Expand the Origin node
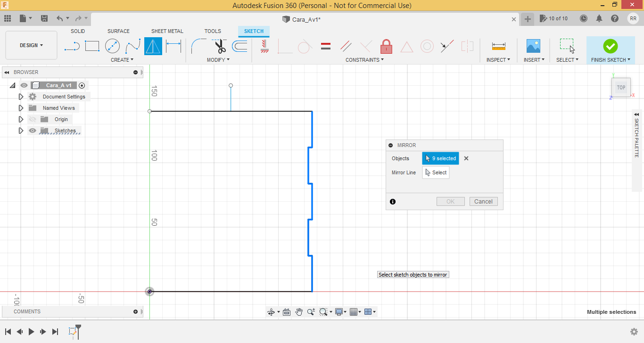 [21, 119]
